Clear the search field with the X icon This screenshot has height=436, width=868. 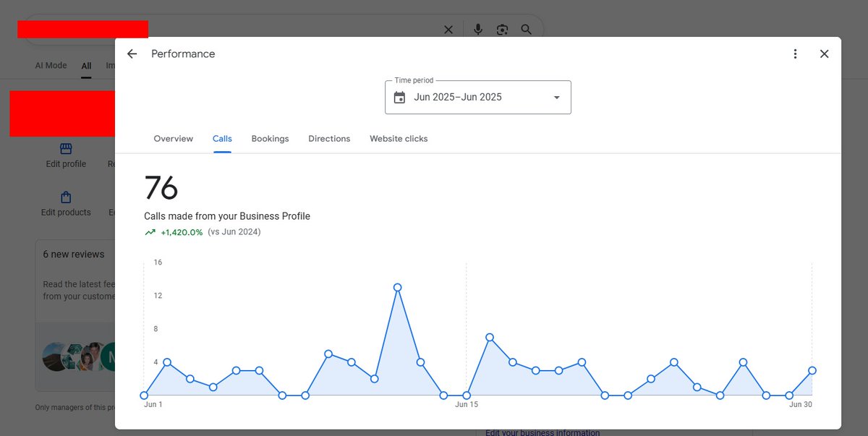click(448, 29)
